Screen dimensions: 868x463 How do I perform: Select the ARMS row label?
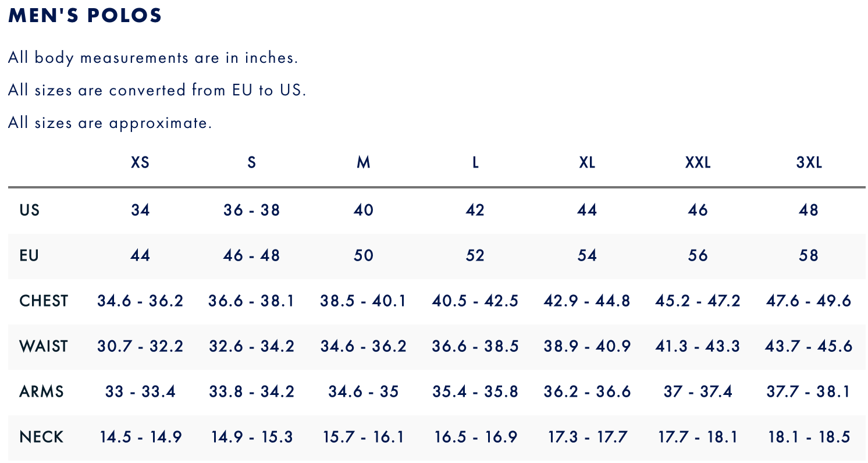41,391
